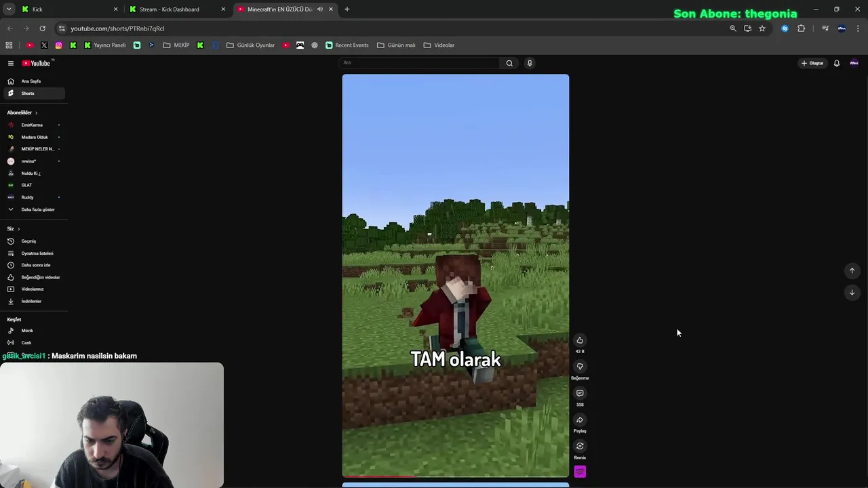The image size is (868, 488).
Task: Open Videolar bookmark folder
Action: click(439, 45)
